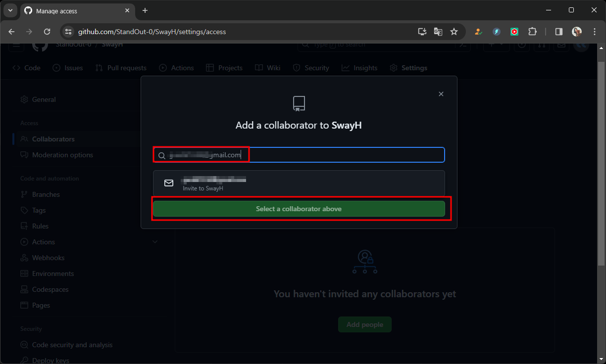The width and height of the screenshot is (606, 364).
Task: Open Moderation options in sidebar
Action: click(57, 155)
